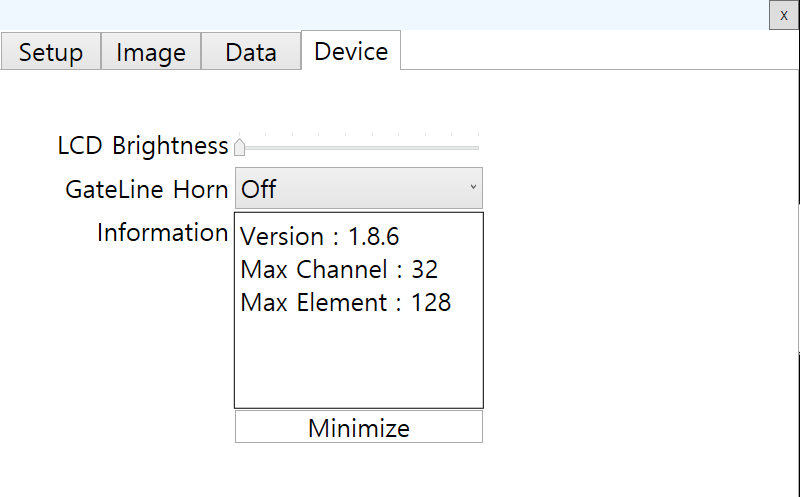800x497 pixels.
Task: Set LCD Brightness to maximum at the track's right end
Action: click(478, 147)
